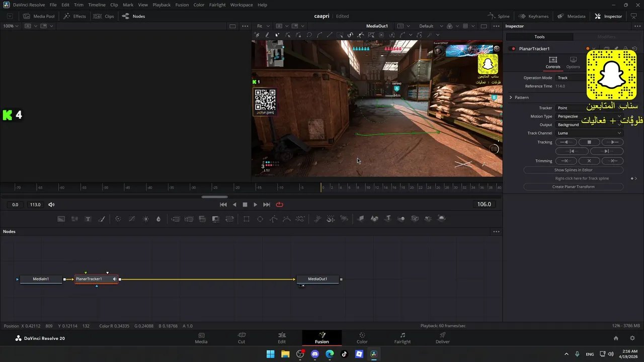Toggle the Media Pool panel
This screenshot has height=362, width=644.
coord(39,16)
